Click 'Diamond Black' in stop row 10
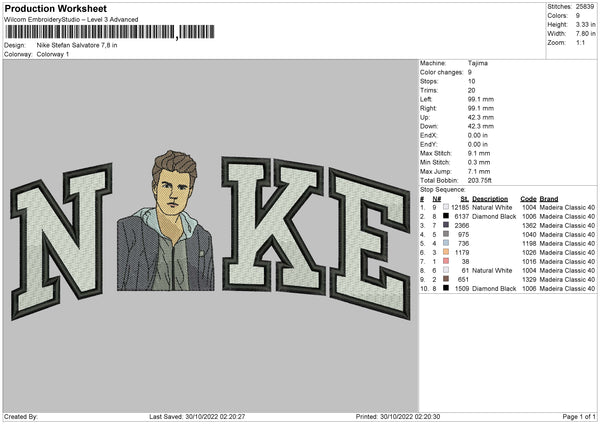This screenshot has height=424, width=600. coord(494,289)
